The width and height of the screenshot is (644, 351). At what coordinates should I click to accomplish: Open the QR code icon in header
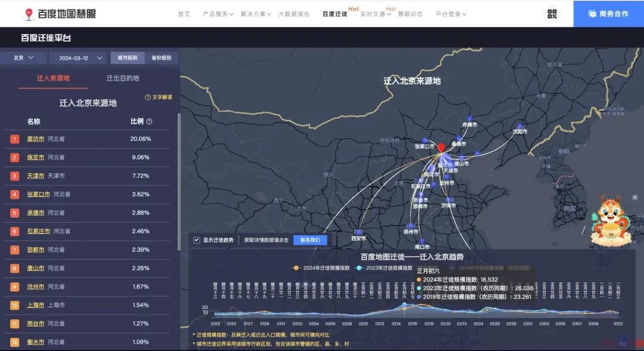click(x=552, y=14)
